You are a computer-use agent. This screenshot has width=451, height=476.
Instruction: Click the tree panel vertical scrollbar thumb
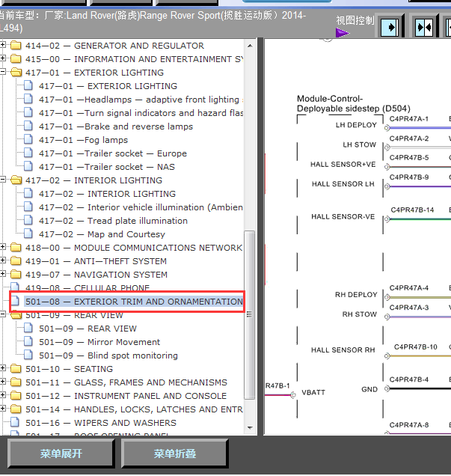pos(250,315)
